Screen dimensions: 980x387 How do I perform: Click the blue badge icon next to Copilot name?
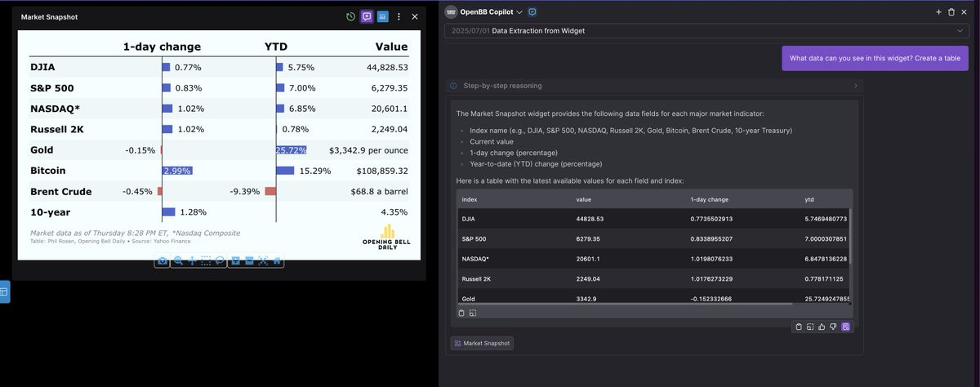[x=532, y=12]
